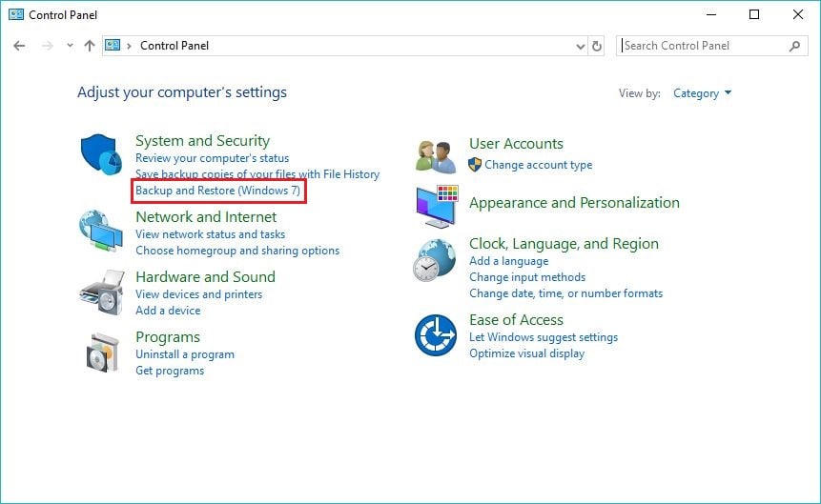Open the Appearance and Personalization monitor icon
The image size is (821, 504).
[x=438, y=206]
